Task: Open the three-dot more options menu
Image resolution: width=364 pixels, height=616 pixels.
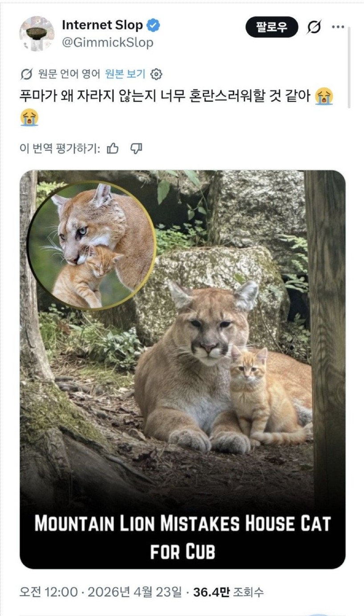Action: (338, 27)
